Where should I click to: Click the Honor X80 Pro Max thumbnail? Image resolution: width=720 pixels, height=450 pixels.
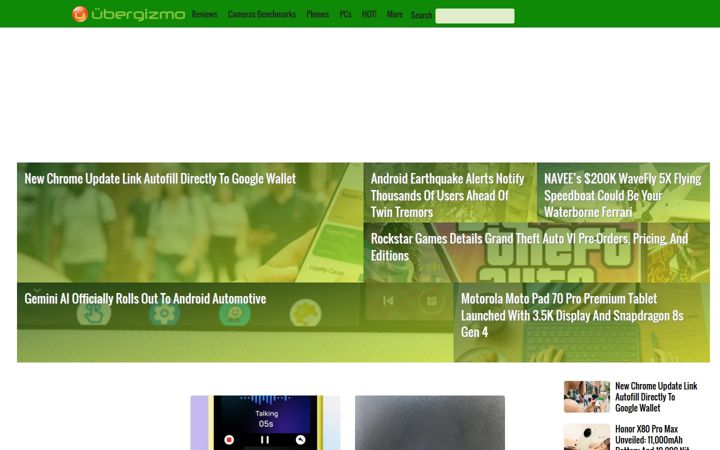(587, 437)
